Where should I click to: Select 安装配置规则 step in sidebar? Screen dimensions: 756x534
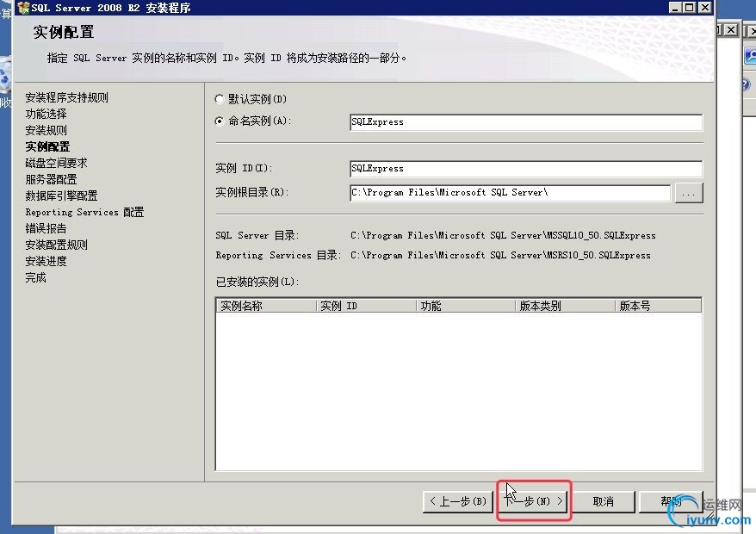pos(56,245)
